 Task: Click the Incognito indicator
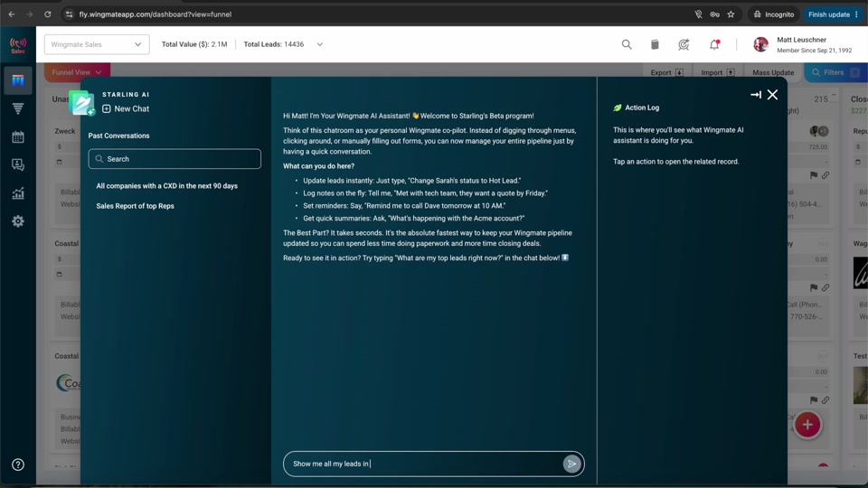pyautogui.click(x=774, y=14)
